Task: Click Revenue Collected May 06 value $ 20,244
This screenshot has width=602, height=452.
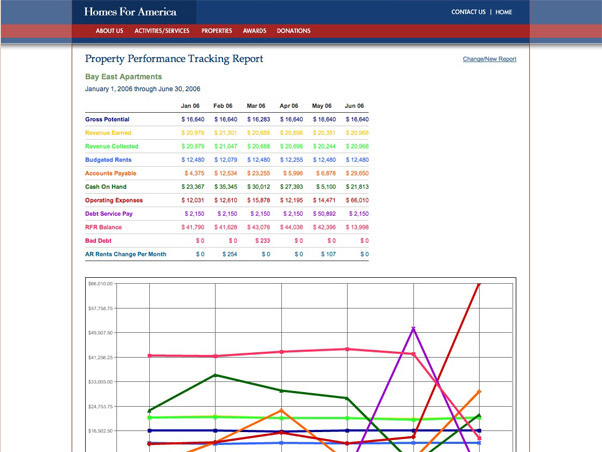Action: 324,146
